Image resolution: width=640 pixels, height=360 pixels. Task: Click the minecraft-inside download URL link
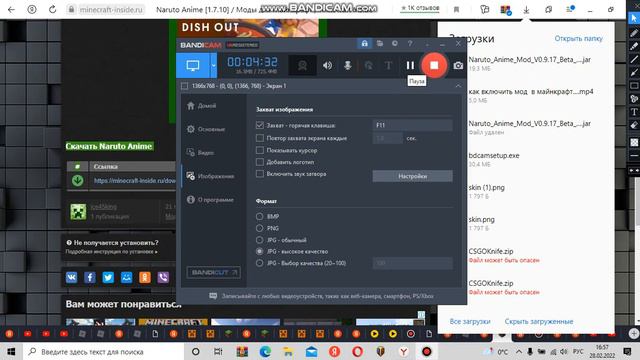pos(135,180)
